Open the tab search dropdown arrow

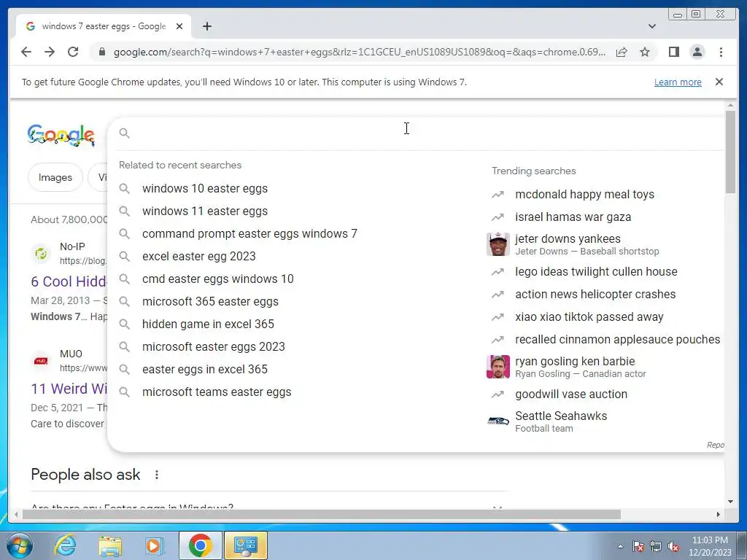point(652,26)
